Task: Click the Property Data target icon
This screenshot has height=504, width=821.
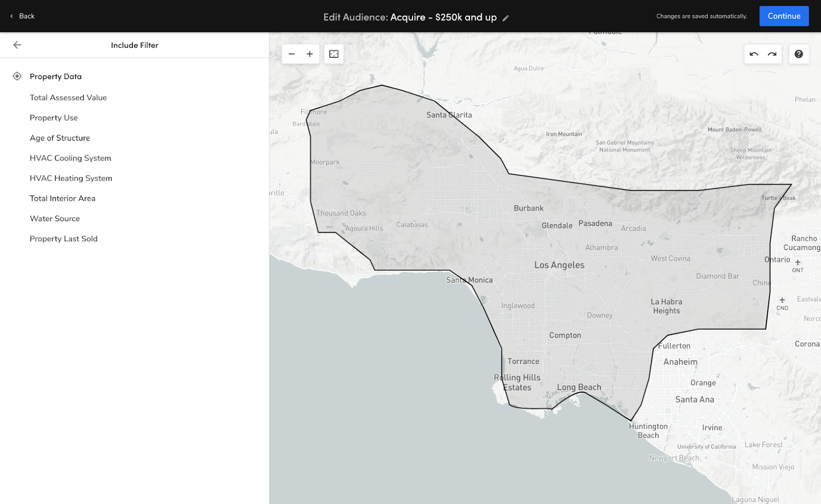Action: coord(17,76)
